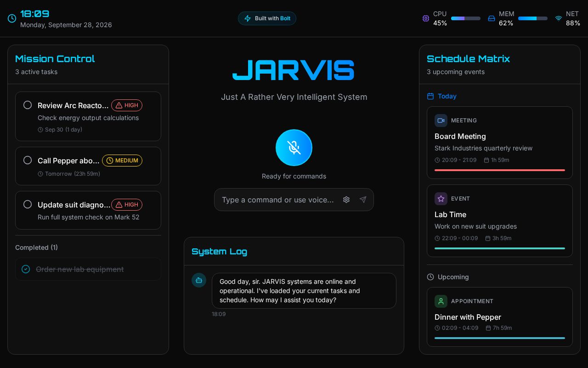Click HIGH priority badge on Review Arc Reactor
The width and height of the screenshot is (588, 368).
click(x=127, y=105)
